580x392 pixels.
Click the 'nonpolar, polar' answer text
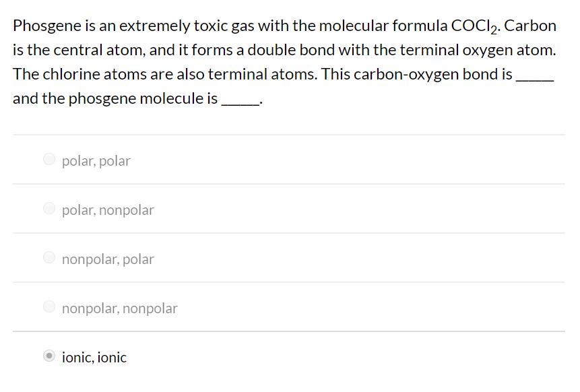click(107, 259)
